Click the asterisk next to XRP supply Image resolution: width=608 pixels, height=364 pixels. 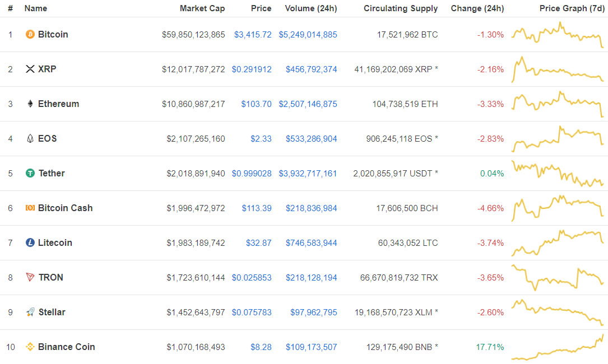click(437, 69)
